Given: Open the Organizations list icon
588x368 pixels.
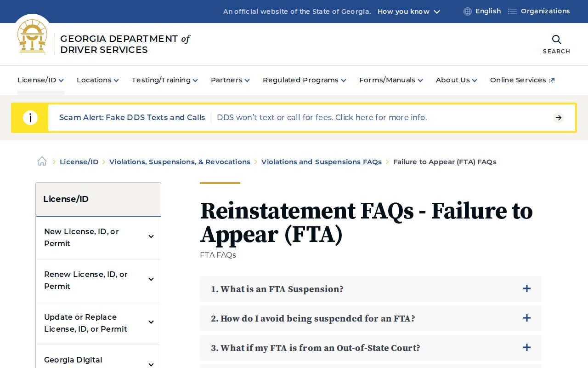Looking at the screenshot, I should [x=512, y=11].
